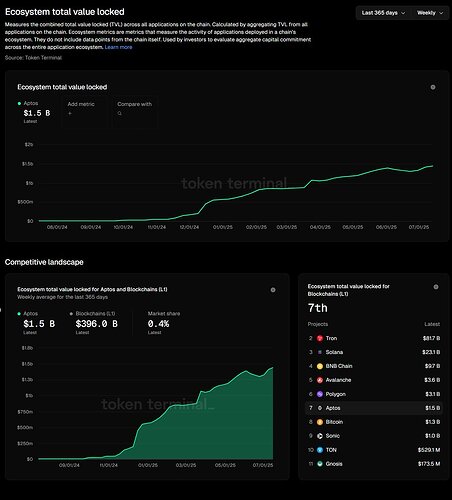Click the $396.0 B Blockchains value
Viewport: 452px width, 500px height.
(97, 324)
